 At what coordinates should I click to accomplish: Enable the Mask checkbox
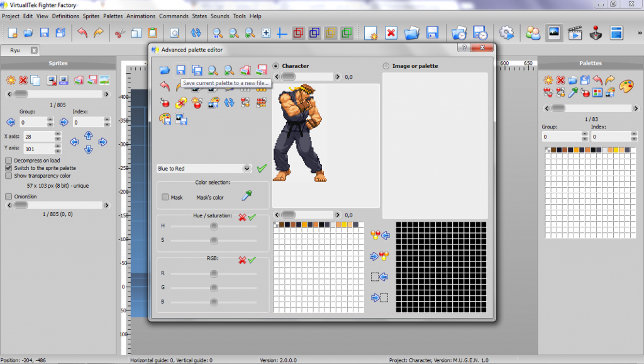click(x=165, y=197)
